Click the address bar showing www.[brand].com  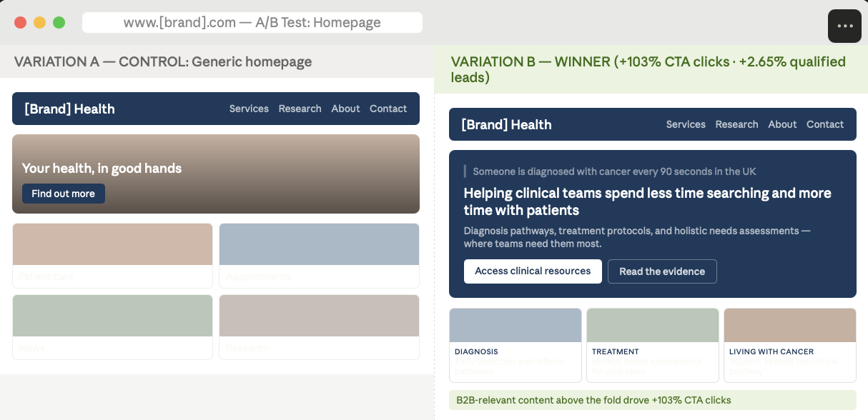(x=252, y=22)
